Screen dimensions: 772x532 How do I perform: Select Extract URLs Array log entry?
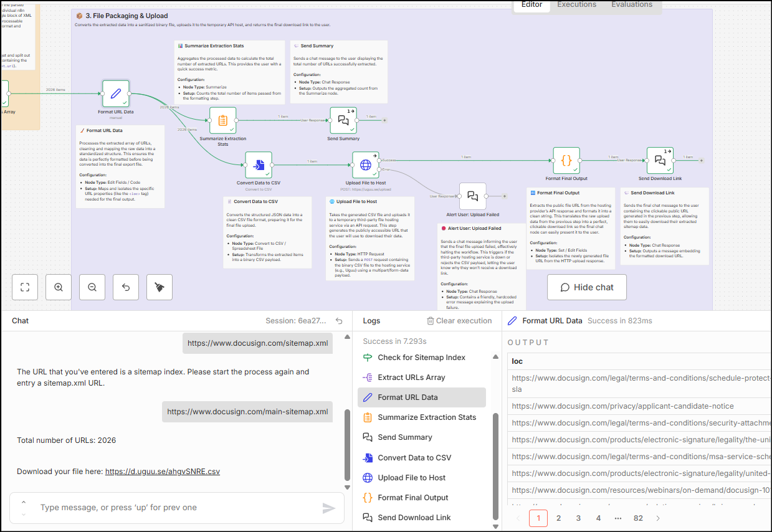(x=422, y=378)
